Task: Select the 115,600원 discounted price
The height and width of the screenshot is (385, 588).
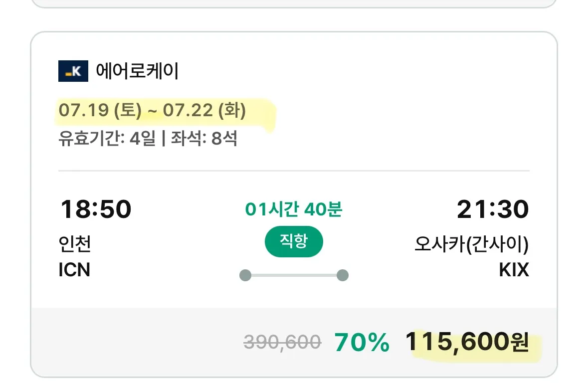Action: [467, 342]
